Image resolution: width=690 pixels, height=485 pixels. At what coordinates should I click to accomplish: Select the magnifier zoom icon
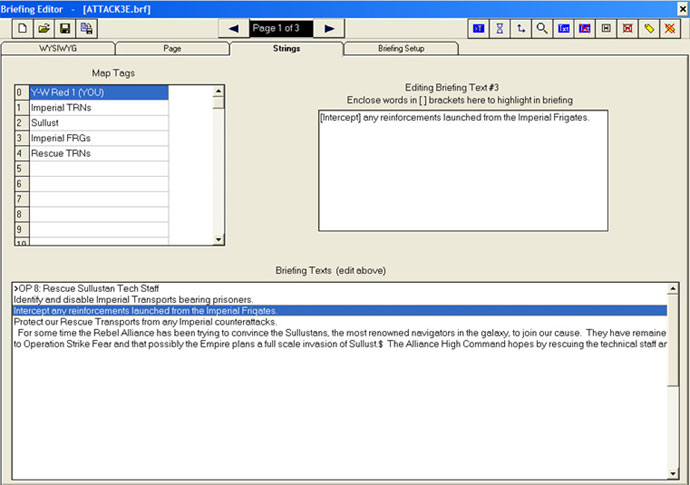click(x=542, y=29)
